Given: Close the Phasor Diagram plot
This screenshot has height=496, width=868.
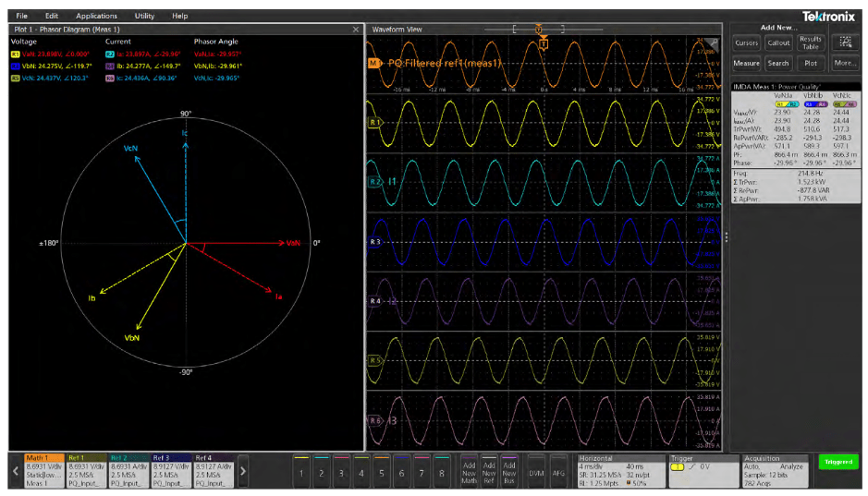Looking at the screenshot, I should pos(356,30).
